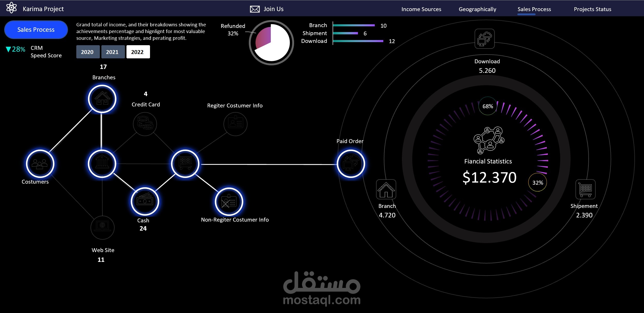Go to the Projects Status tab
Viewport: 644px width, 313px height.
(592, 9)
